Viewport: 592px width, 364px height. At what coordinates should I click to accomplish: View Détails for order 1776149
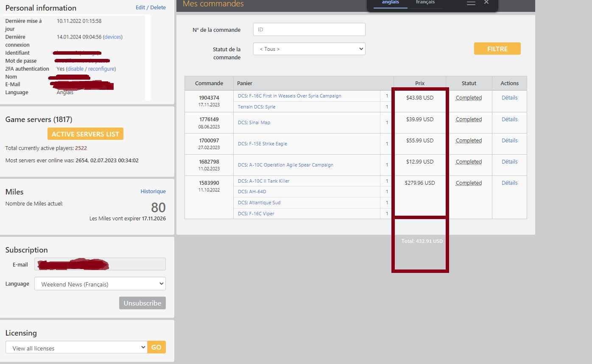click(x=509, y=119)
